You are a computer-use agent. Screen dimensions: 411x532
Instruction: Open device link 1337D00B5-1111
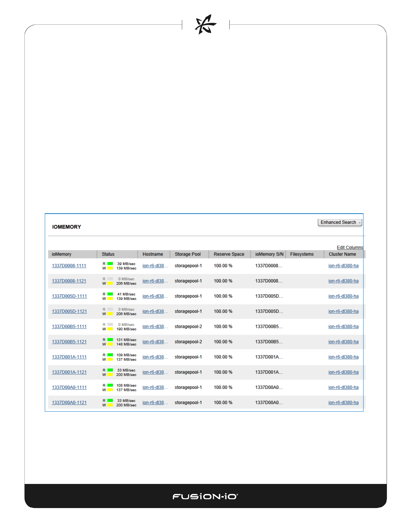pyautogui.click(x=69, y=327)
